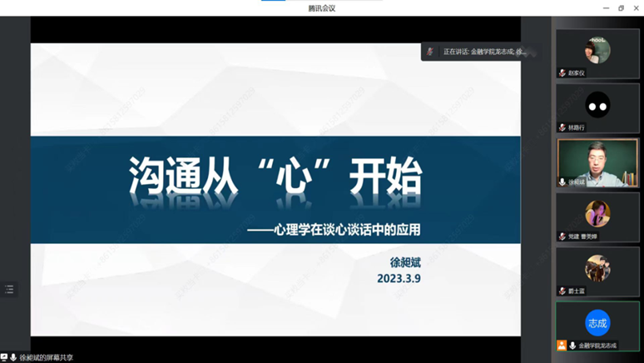Click muted mic icon next to 霸士蓝

562,291
